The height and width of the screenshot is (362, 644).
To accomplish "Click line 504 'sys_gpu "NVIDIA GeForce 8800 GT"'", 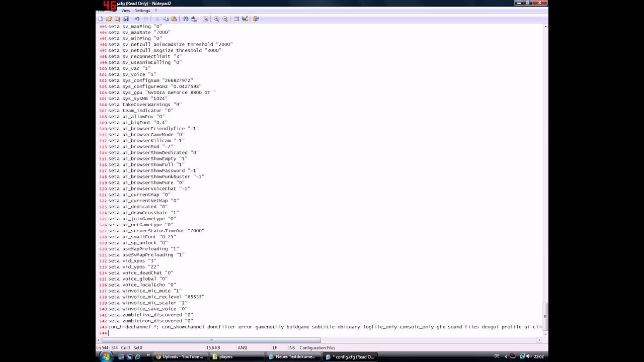I will coord(162,93).
